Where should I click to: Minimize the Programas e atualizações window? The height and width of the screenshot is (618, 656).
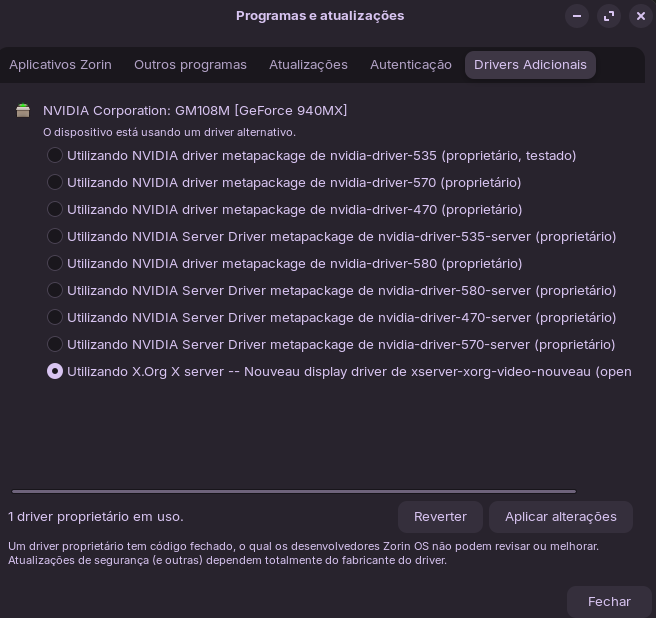click(x=577, y=16)
